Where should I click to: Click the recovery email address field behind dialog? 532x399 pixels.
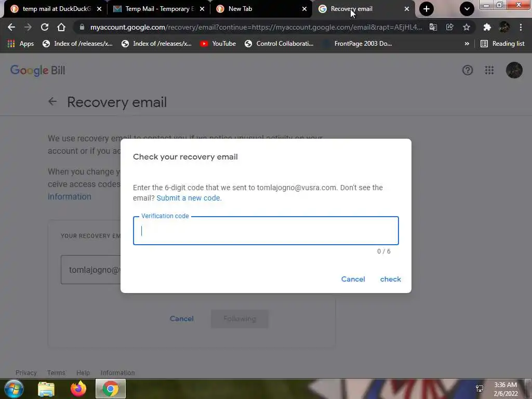[90, 270]
